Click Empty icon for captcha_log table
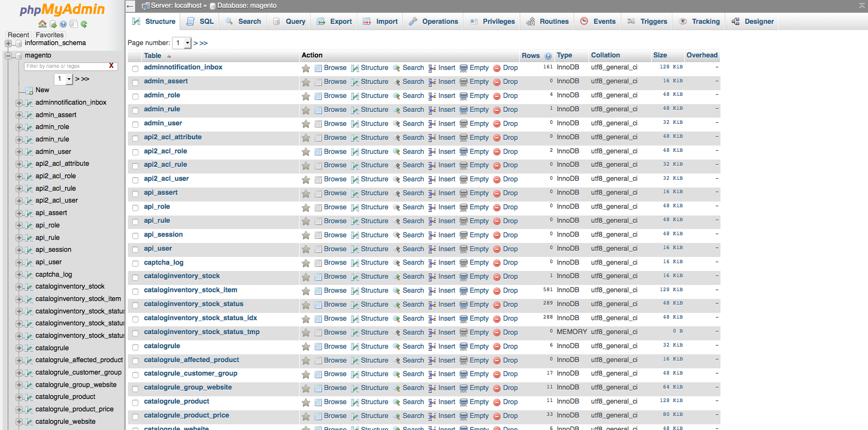 click(x=464, y=263)
